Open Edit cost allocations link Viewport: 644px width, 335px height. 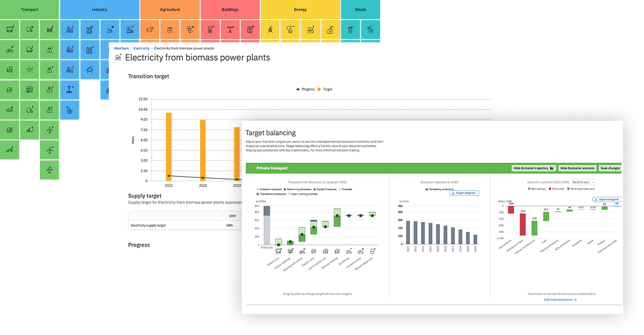coord(559,300)
